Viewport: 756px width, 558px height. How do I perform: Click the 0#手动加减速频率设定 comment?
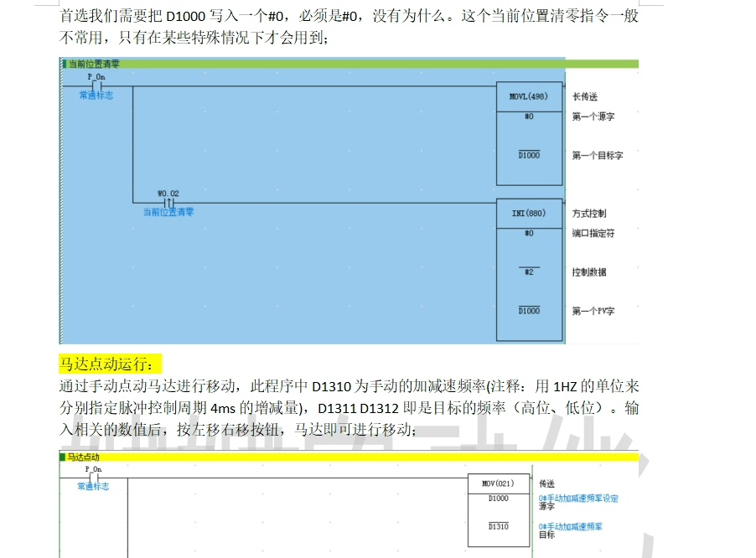(x=578, y=499)
